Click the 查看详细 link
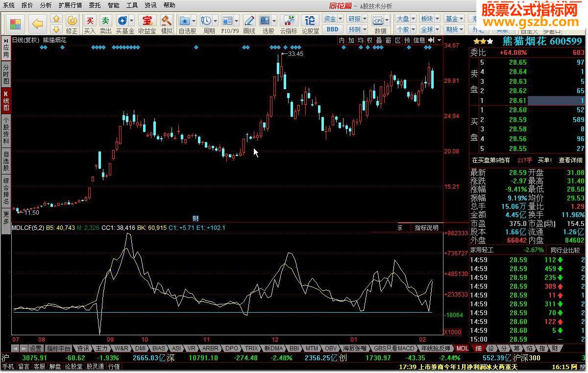The height and width of the screenshot is (373, 588). tap(571, 160)
